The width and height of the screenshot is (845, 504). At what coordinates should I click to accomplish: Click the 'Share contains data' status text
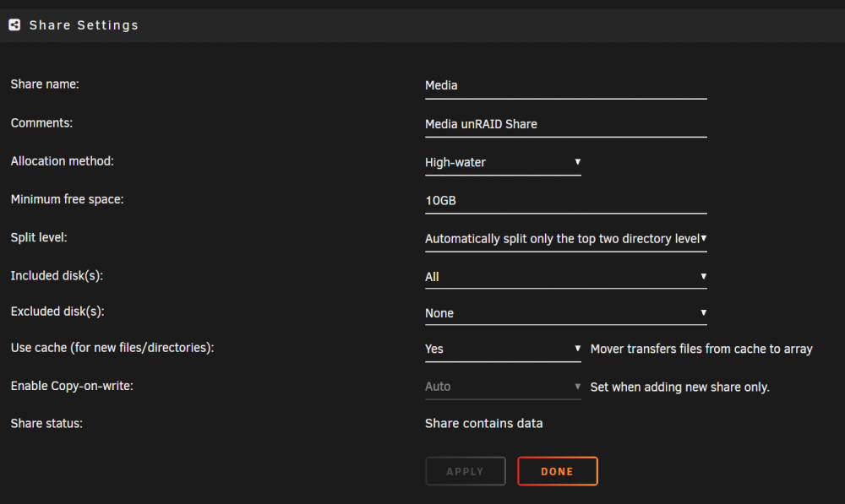tap(484, 423)
